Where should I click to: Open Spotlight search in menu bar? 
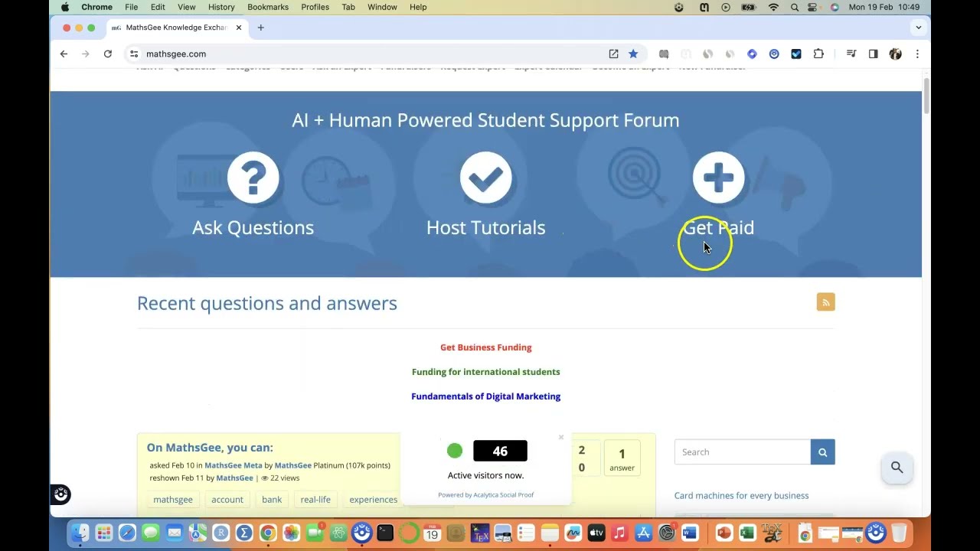coord(795,7)
